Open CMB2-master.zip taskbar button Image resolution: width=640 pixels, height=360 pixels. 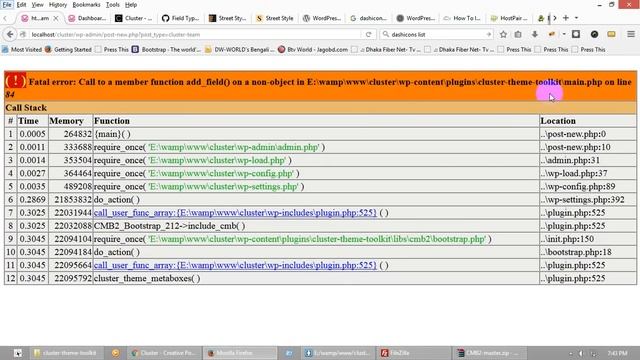click(488, 353)
